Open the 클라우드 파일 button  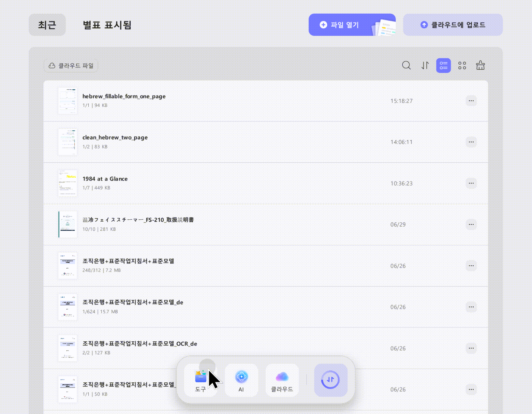71,66
